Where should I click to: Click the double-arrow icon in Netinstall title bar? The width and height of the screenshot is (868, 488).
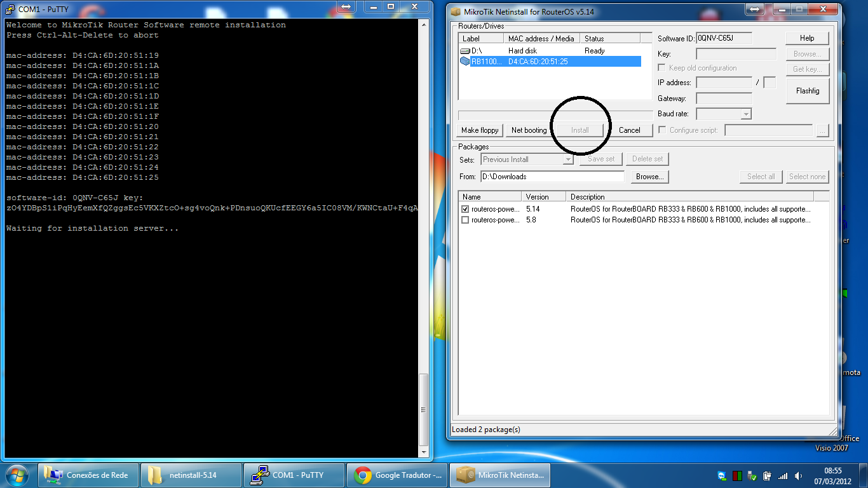tap(754, 10)
